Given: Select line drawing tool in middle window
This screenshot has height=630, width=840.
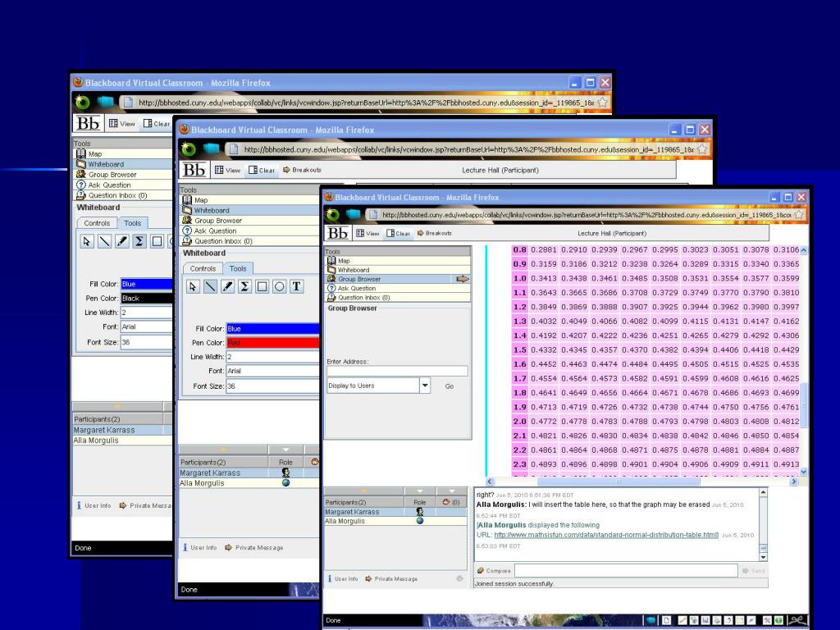Looking at the screenshot, I should tap(210, 286).
